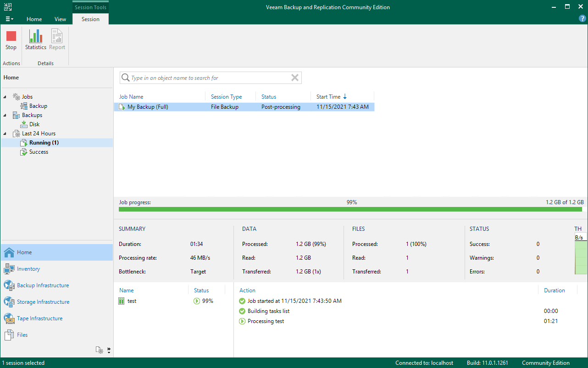Image resolution: width=588 pixels, height=368 pixels.
Task: Click the Backups node icon
Action: click(16, 115)
